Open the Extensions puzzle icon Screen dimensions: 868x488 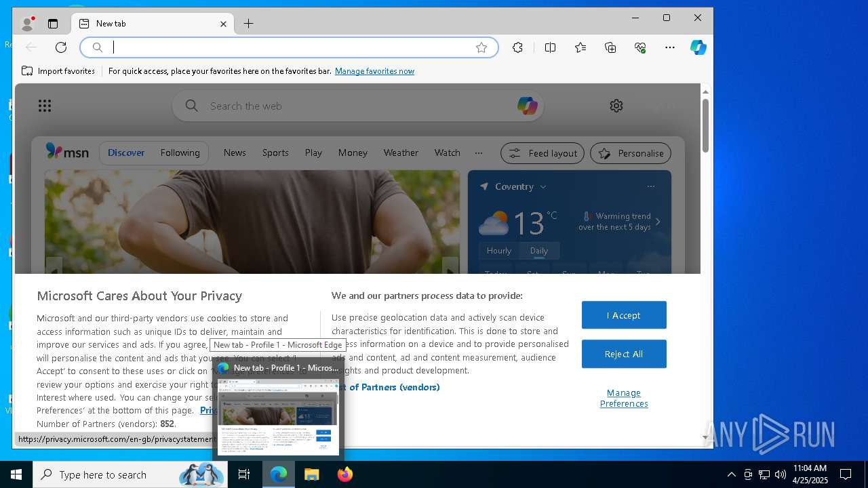coord(517,47)
